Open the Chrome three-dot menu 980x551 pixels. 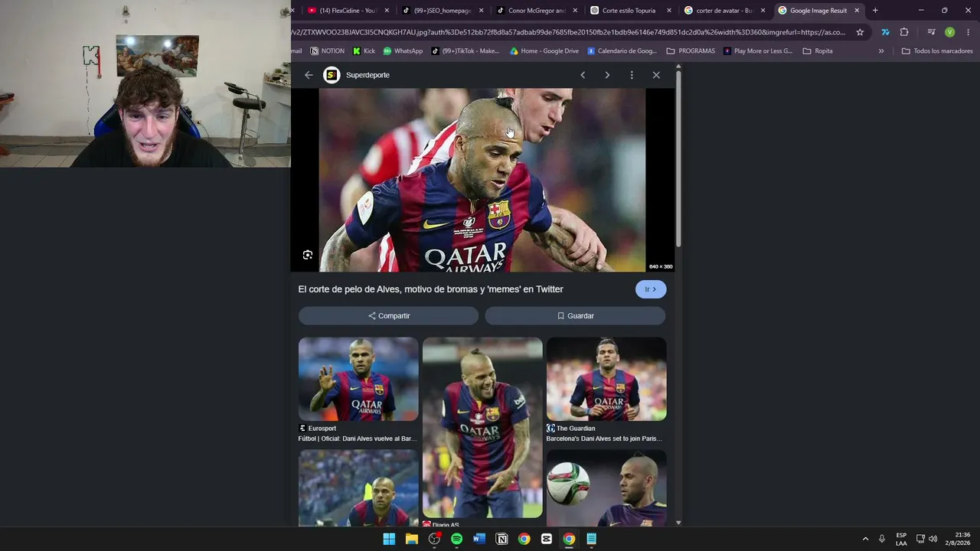tap(969, 32)
